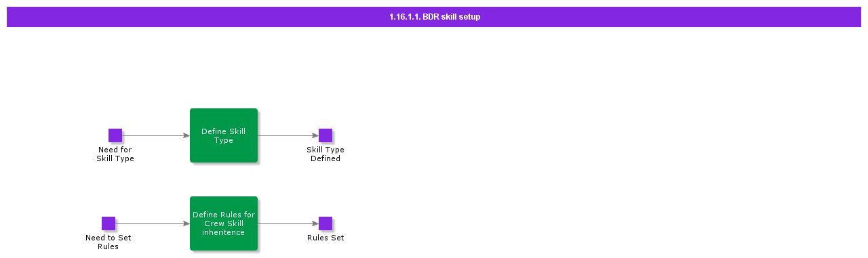Image resolution: width=868 pixels, height=258 pixels.
Task: Click arrowhead entering Rules Set event
Action: (x=315, y=223)
